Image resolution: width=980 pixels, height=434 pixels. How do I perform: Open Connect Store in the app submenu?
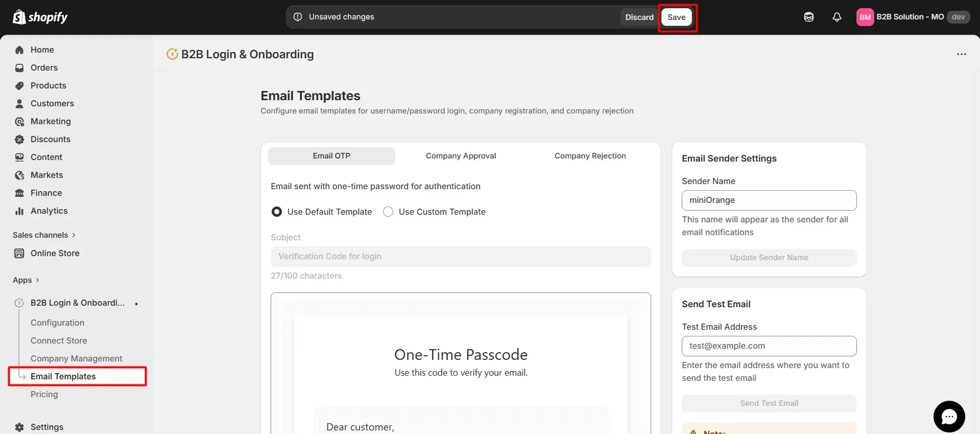[59, 340]
